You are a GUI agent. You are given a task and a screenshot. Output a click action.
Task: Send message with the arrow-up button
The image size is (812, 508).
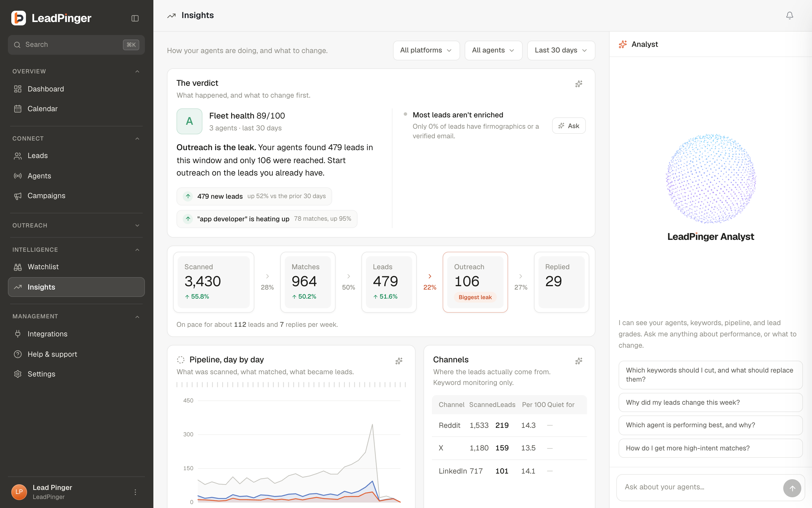pyautogui.click(x=792, y=488)
